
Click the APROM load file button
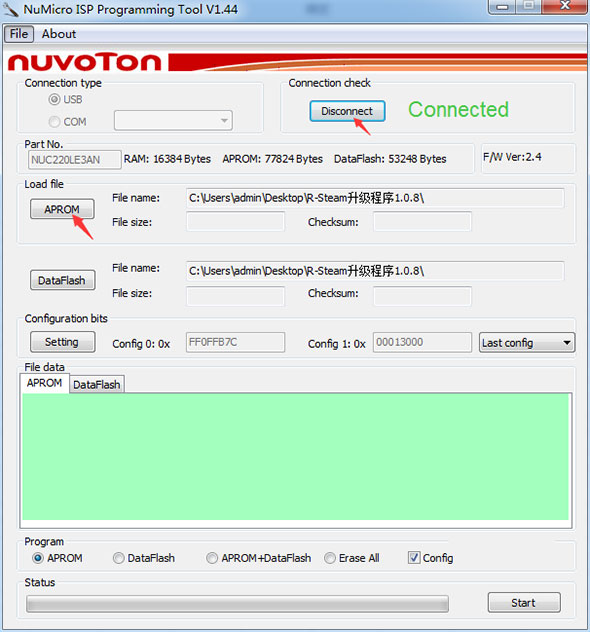tap(62, 209)
